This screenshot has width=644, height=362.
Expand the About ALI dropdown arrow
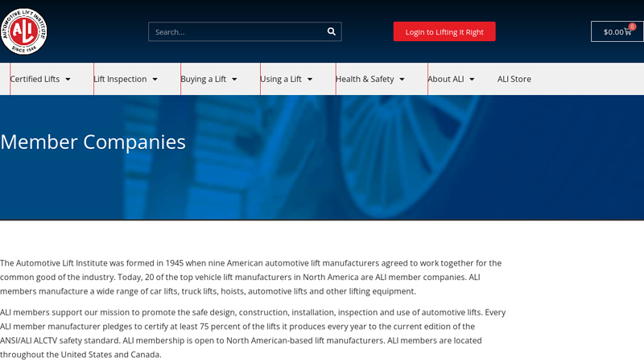[472, 79]
